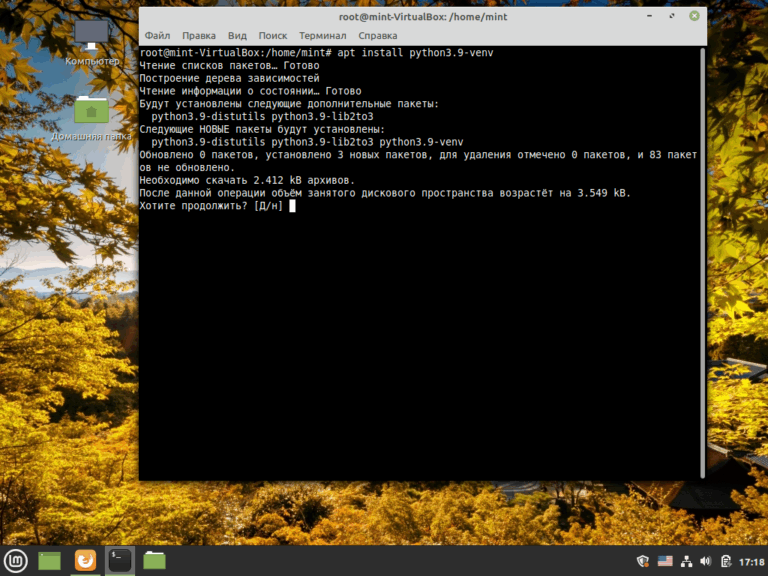768x576 pixels.
Task: Click the 'Будут установлены следующие дополнительные пакеты:' line
Action: [289, 104]
